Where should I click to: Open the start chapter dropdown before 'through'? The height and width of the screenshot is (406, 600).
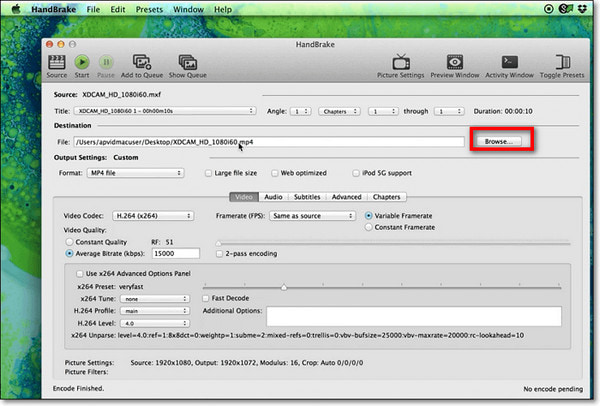tap(383, 111)
